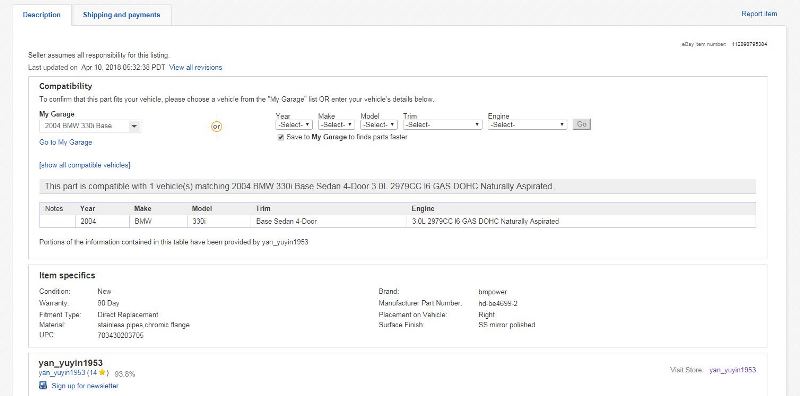Click the yellow feedback star icon
Image resolution: width=800 pixels, height=396 pixels.
(x=102, y=373)
